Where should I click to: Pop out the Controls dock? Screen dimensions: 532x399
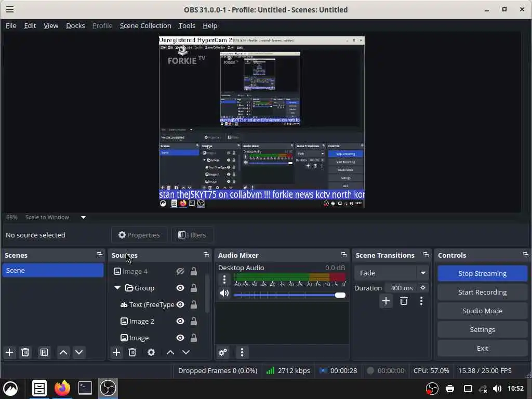tap(526, 255)
